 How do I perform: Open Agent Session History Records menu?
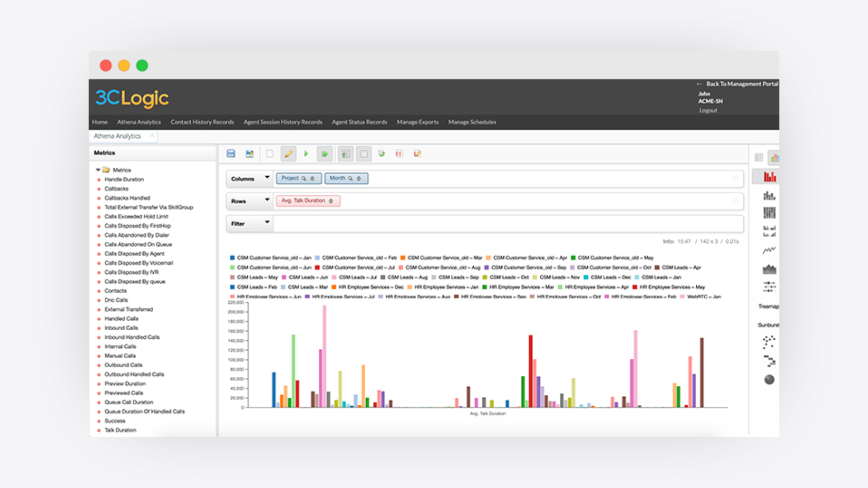coord(283,122)
